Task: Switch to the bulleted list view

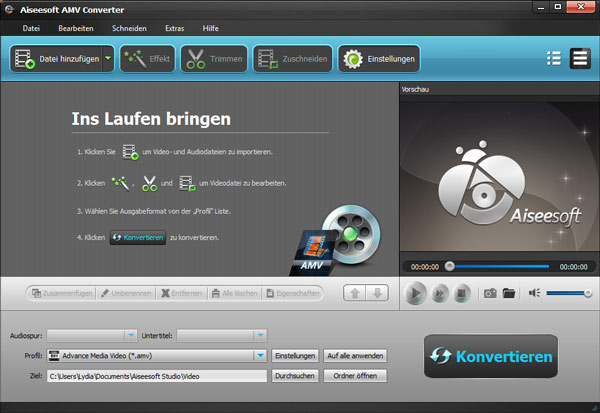Action: 554,59
